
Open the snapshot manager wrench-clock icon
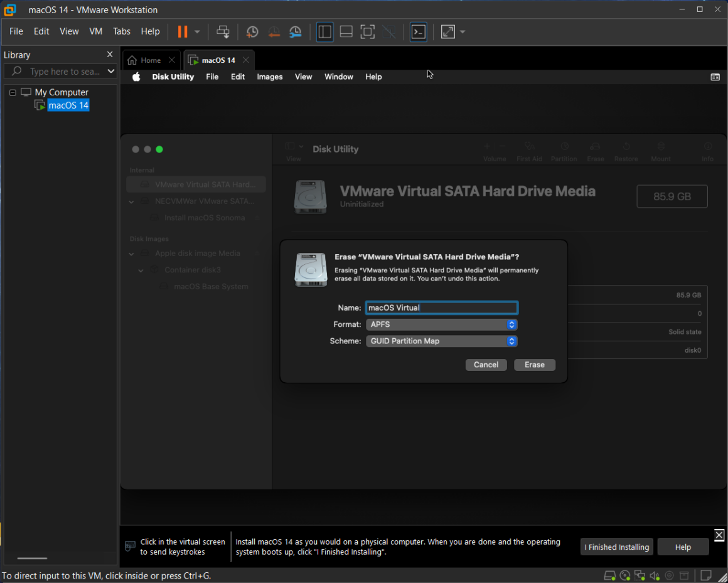tap(296, 31)
